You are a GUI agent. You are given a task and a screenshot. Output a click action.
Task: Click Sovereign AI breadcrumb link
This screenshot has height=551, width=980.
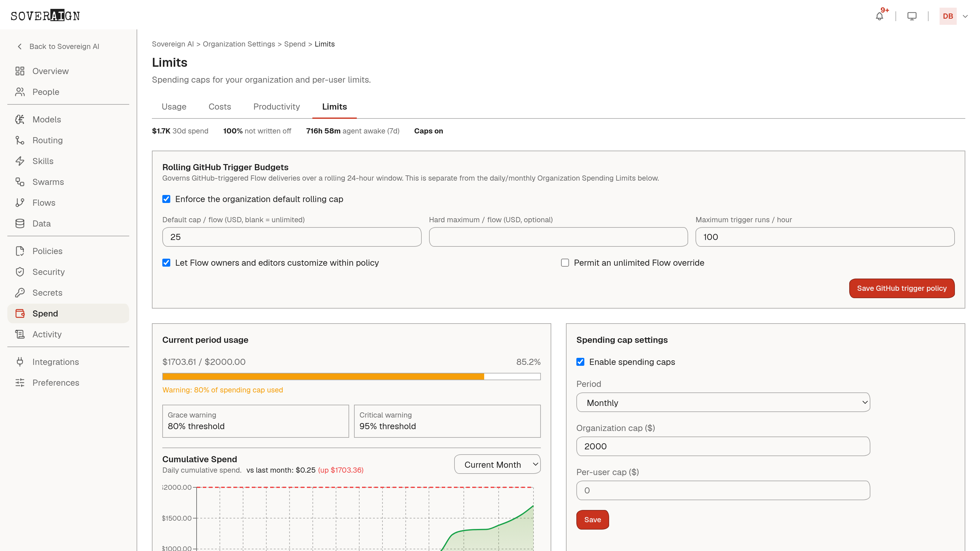pos(173,44)
